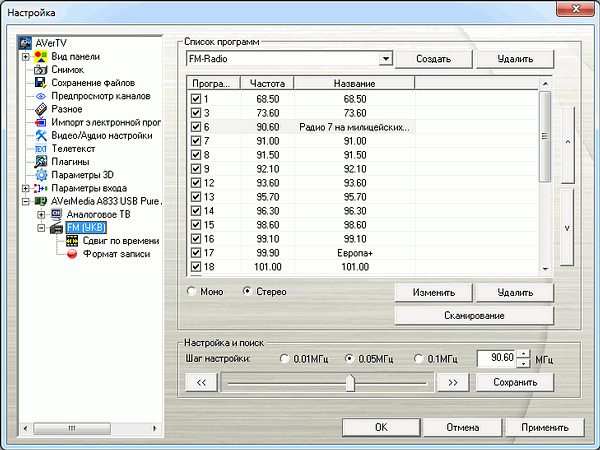Open the FM-Radio program list dropdown
This screenshot has width=600, height=450.
pyautogui.click(x=385, y=59)
